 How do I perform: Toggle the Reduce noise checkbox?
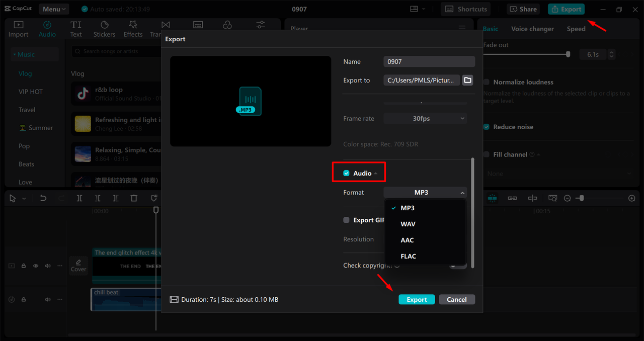[487, 127]
